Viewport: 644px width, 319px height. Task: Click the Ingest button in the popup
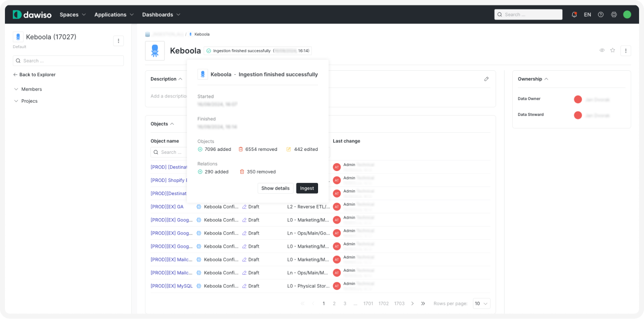307,188
